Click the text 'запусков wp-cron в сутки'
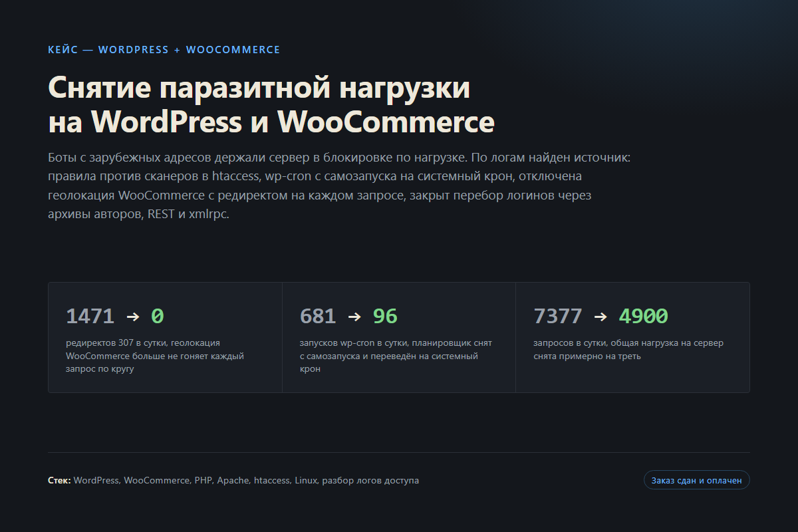Image resolution: width=798 pixels, height=532 pixels. point(353,343)
